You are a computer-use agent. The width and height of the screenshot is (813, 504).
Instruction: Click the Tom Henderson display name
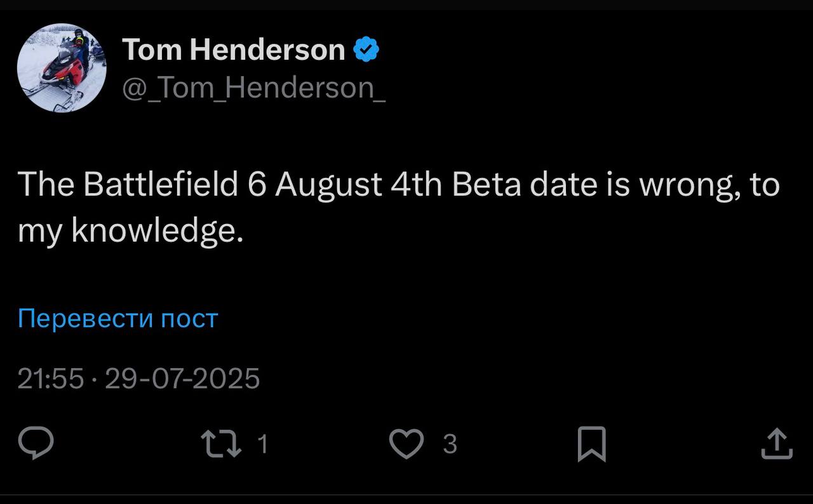(234, 50)
